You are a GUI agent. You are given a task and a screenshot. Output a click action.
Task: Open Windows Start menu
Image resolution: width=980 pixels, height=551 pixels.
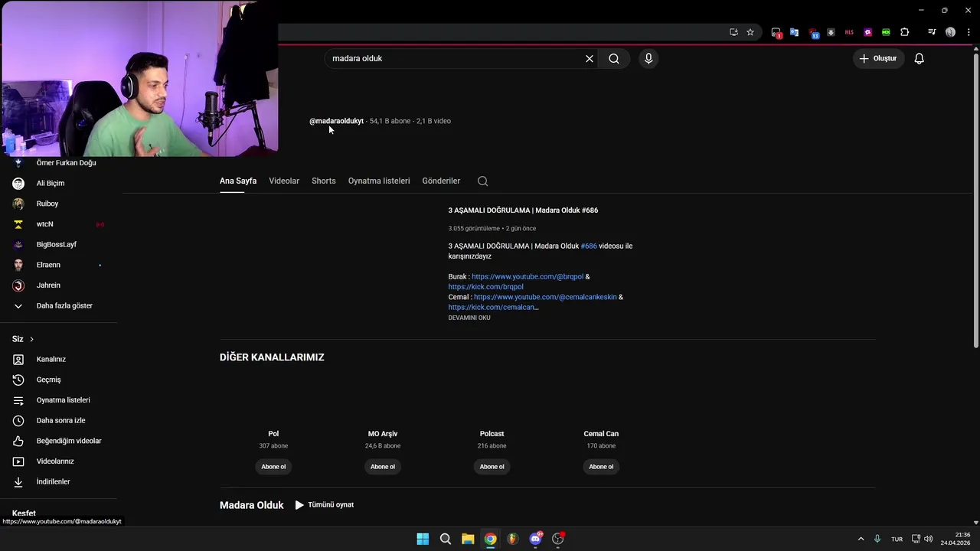[x=423, y=539]
